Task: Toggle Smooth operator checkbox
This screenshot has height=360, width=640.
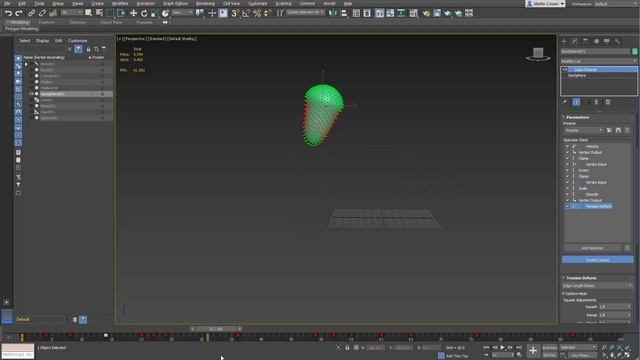Action: (x=567, y=194)
